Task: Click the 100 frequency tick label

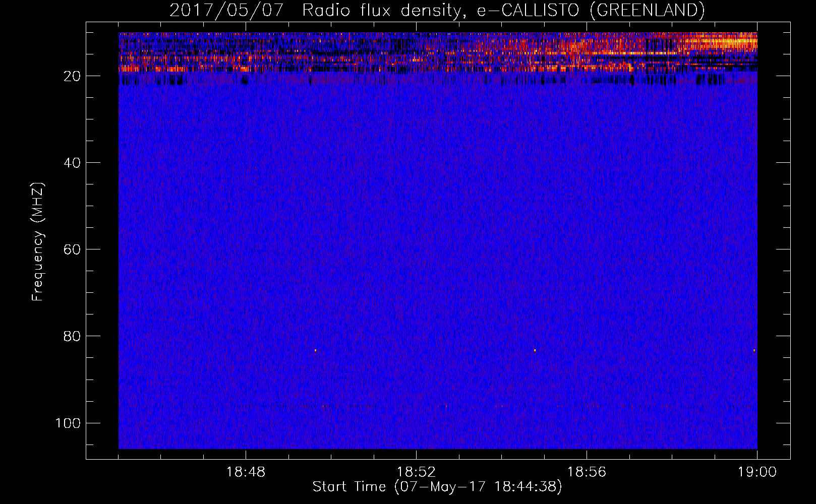Action: pyautogui.click(x=68, y=423)
